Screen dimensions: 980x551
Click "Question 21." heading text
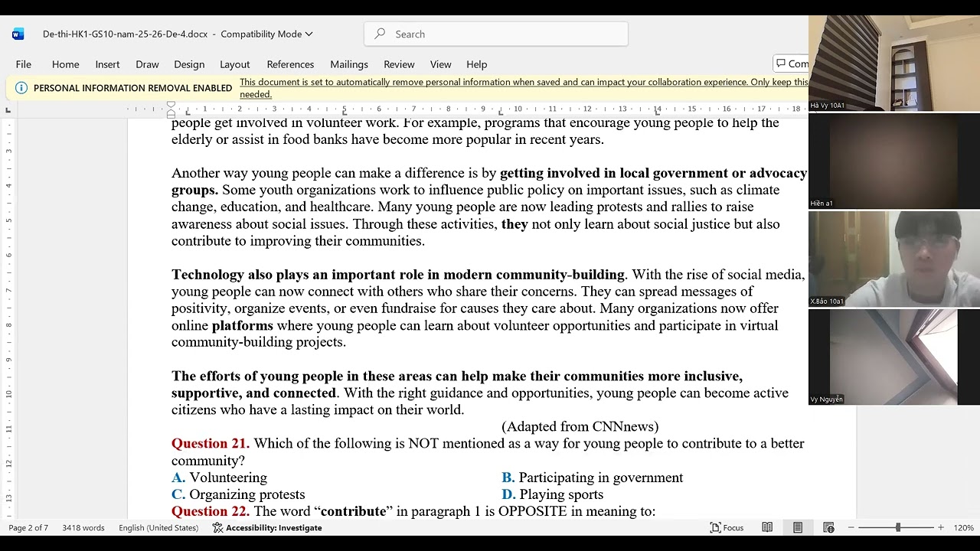click(x=211, y=443)
